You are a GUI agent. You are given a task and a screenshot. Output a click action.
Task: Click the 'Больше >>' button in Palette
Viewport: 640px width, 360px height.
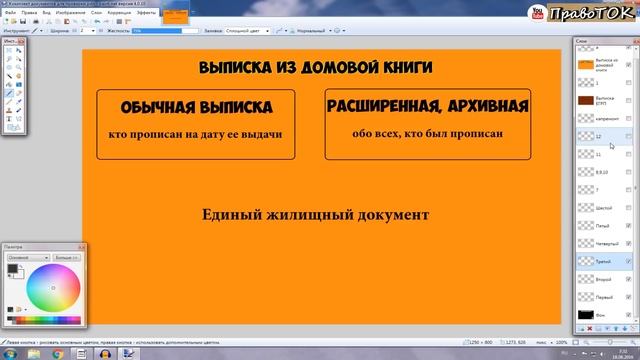[x=67, y=258]
